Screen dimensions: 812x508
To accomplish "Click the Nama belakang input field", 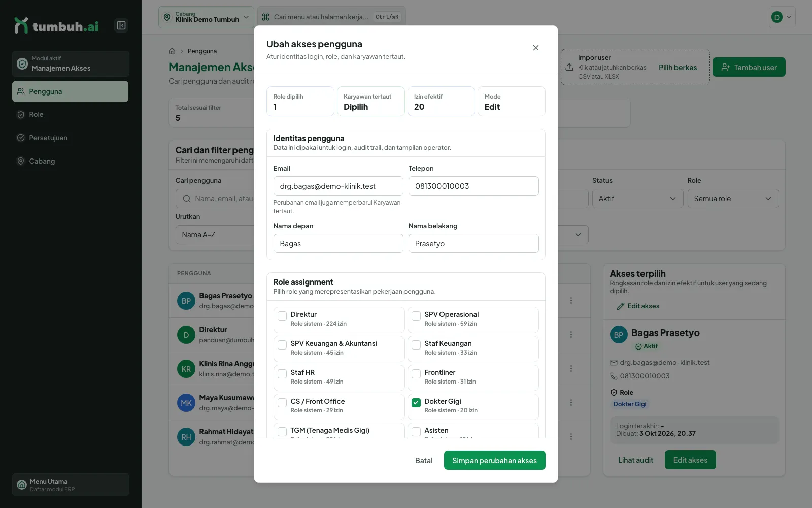I will [x=473, y=243].
